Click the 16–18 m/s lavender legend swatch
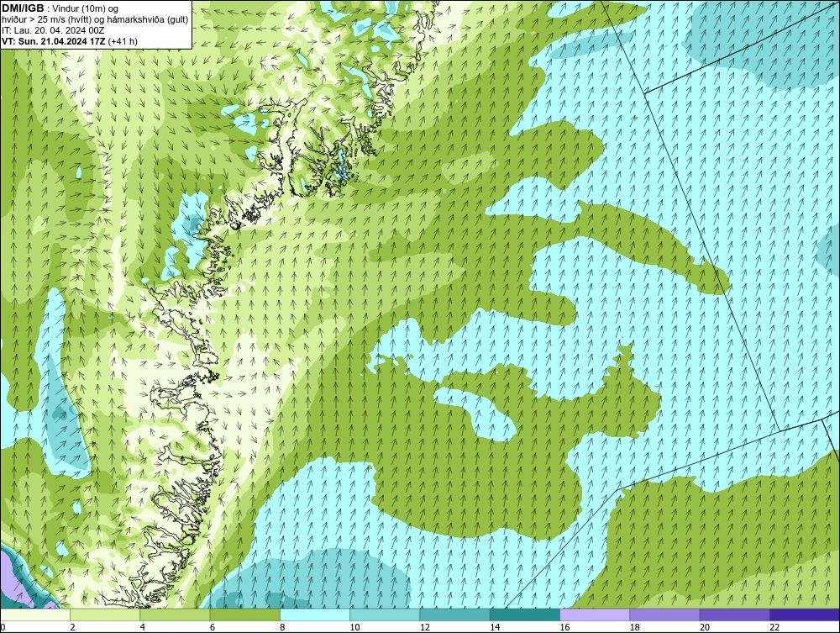This screenshot has height=633, width=840. [595, 615]
